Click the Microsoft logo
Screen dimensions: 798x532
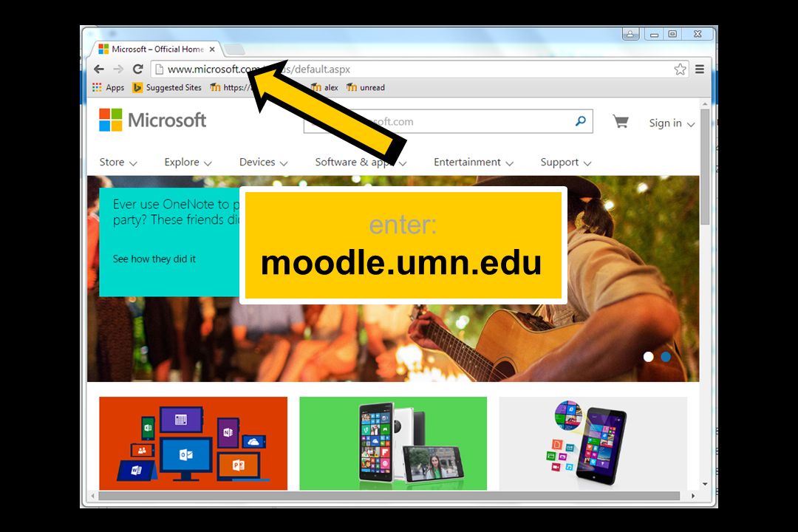(152, 120)
